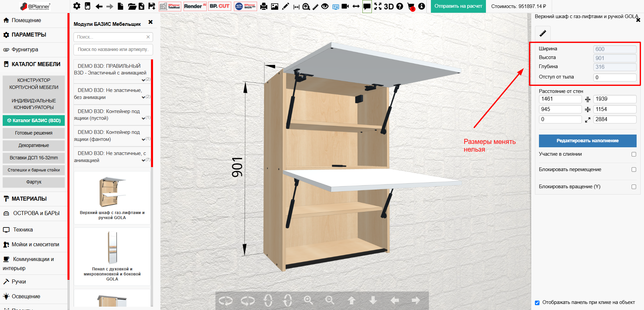Viewport: 644px width, 310px height.
Task: Select 'Готовые решения' catalog button
Action: point(34,133)
